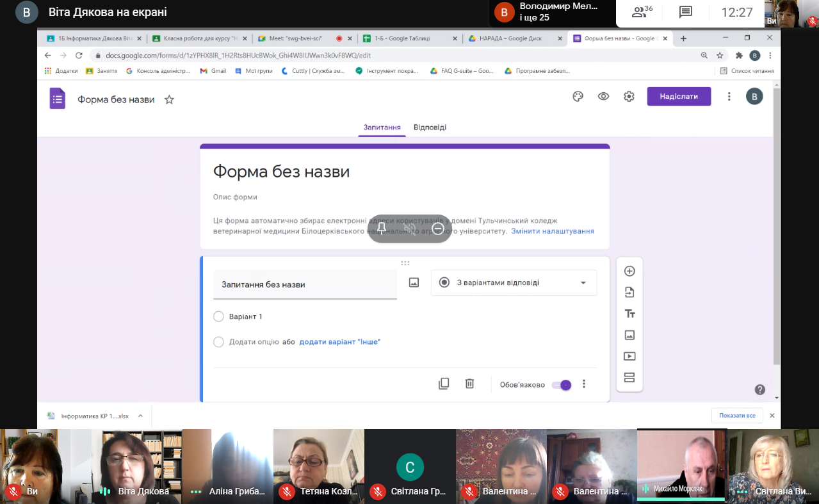The height and width of the screenshot is (504, 819).
Task: Add video from floating toolbar
Action: tap(629, 356)
